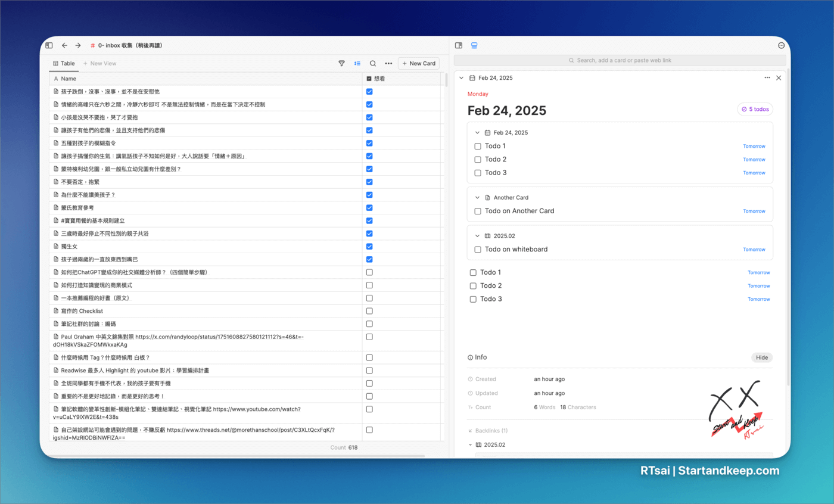Toggle the left sidebar panel icon

(x=49, y=45)
